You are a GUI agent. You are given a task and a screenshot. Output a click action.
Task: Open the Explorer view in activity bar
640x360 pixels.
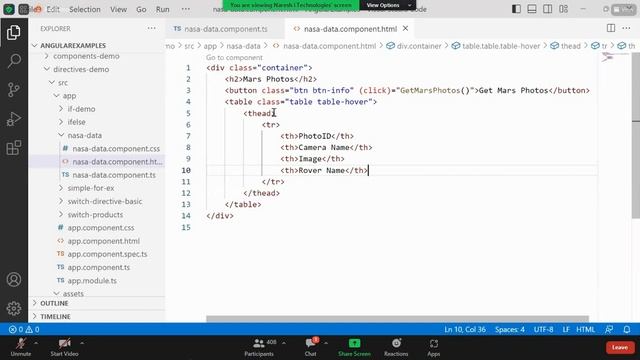tap(13, 33)
